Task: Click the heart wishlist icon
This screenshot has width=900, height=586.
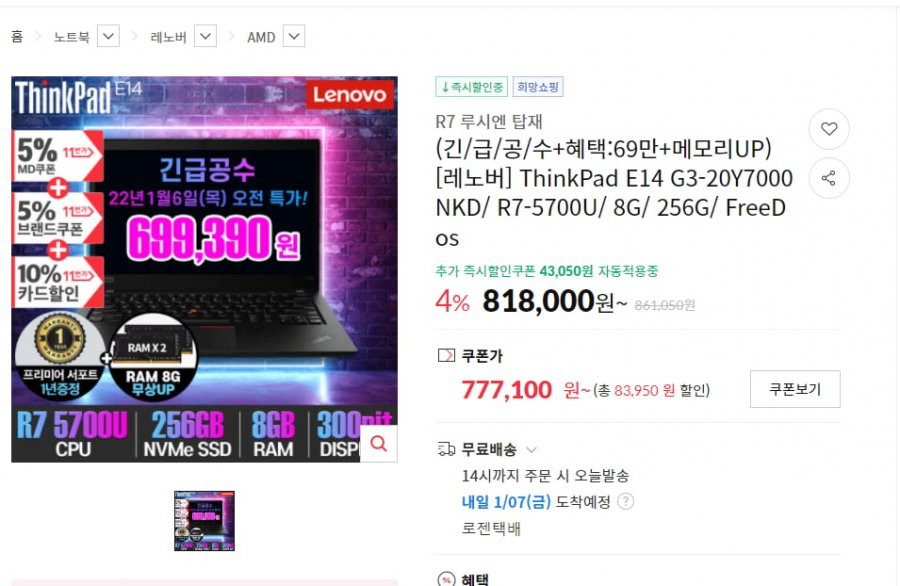Action: click(x=829, y=129)
